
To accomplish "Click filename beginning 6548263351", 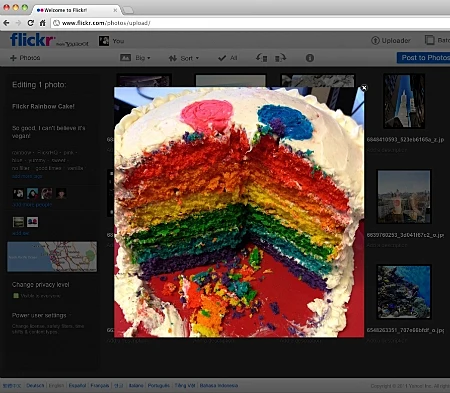I will [x=405, y=330].
